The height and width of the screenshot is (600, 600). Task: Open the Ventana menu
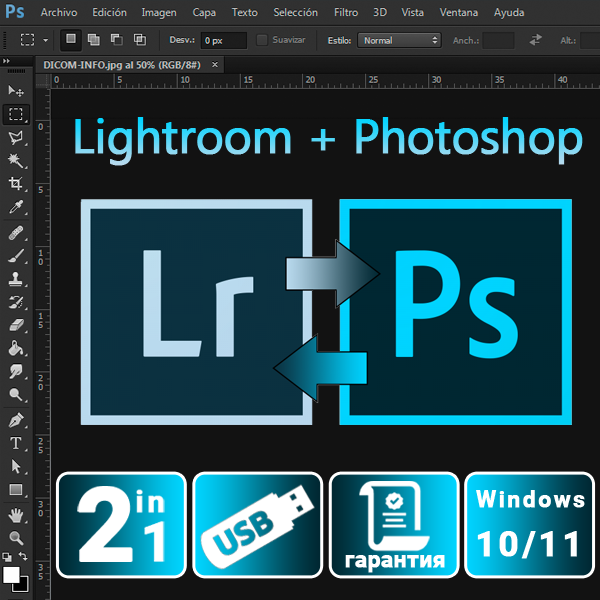tap(459, 13)
